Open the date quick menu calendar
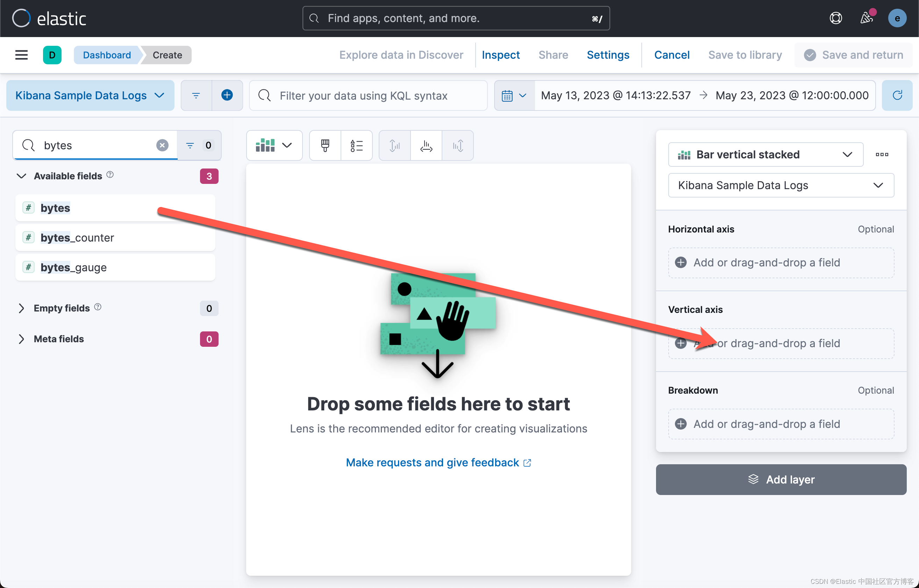Viewport: 919px width, 588px height. [514, 95]
